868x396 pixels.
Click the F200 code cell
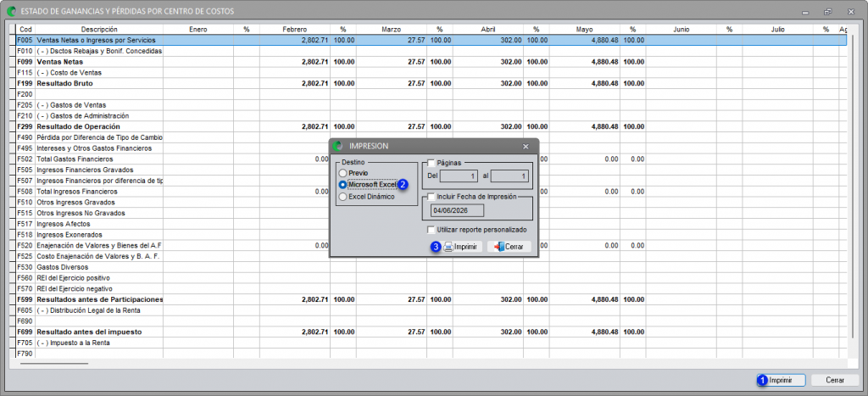[25, 94]
